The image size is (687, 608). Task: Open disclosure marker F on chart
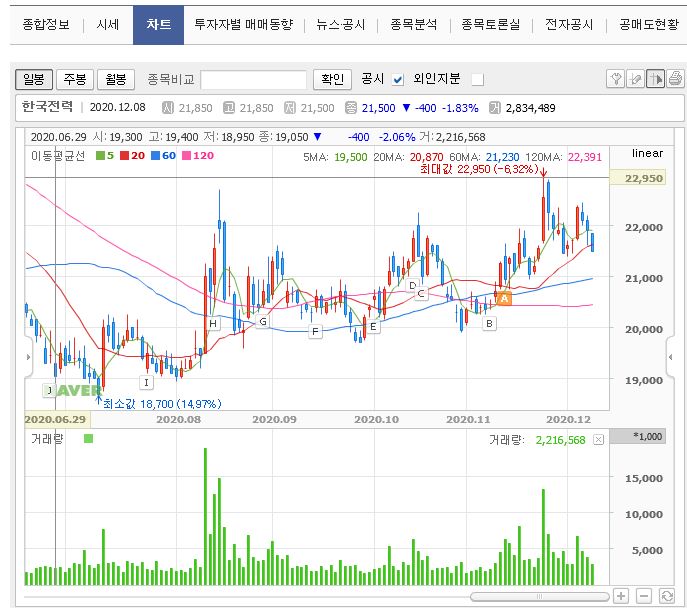(x=315, y=332)
